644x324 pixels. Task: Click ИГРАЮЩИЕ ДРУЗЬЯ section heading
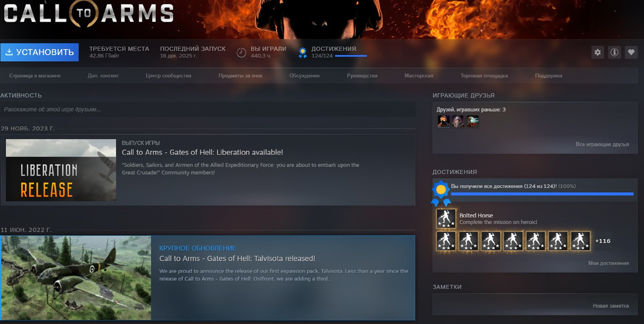coord(464,95)
